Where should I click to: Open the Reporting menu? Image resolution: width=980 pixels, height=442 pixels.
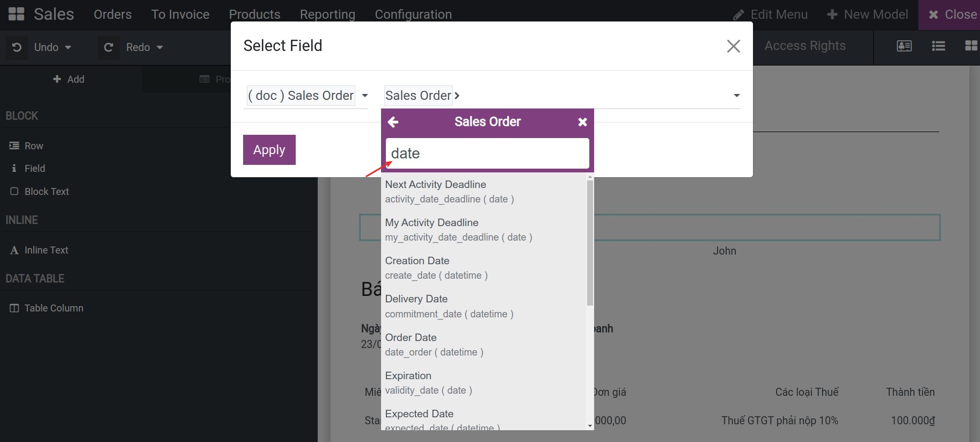pyautogui.click(x=327, y=15)
